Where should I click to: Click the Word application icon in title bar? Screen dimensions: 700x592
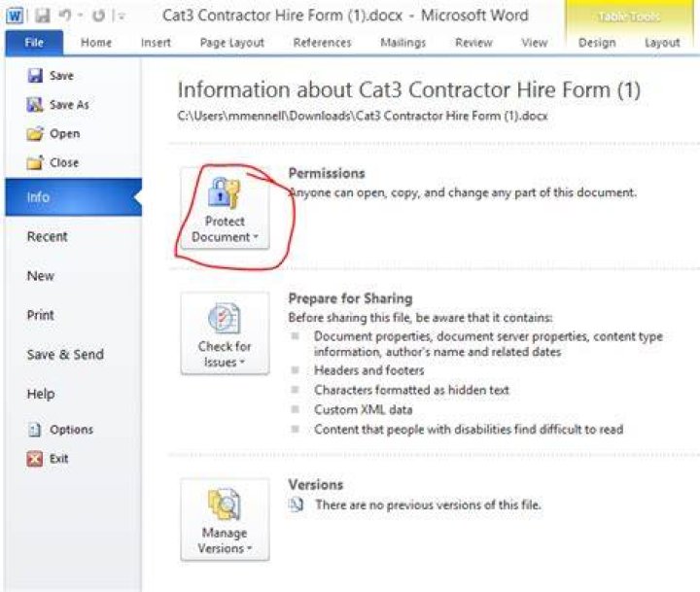click(15, 17)
